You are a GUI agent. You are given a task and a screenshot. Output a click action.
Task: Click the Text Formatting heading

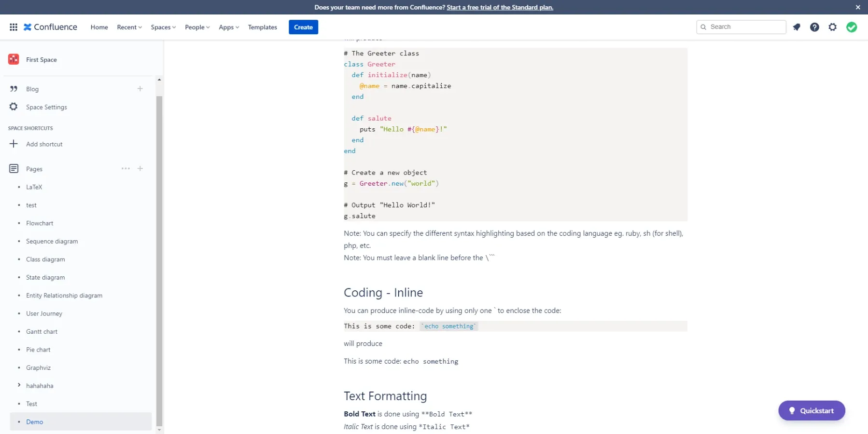pyautogui.click(x=385, y=396)
